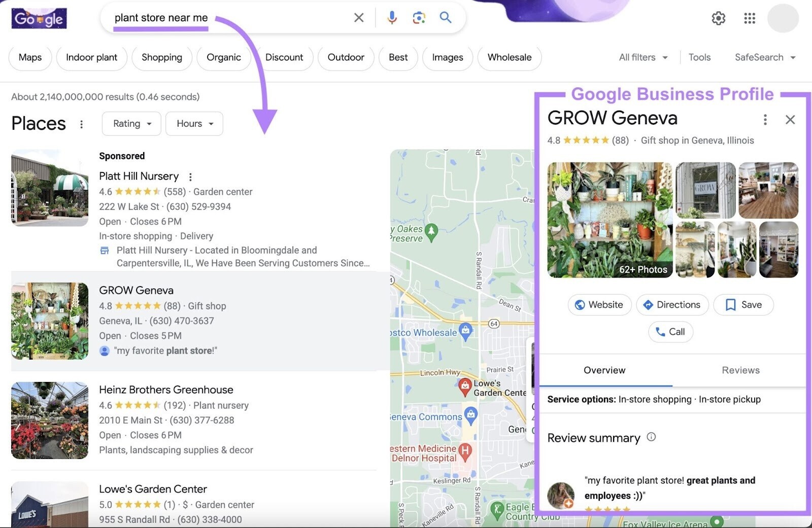The image size is (812, 528).
Task: Select Lowe's Garden Center map marker
Action: 465,387
